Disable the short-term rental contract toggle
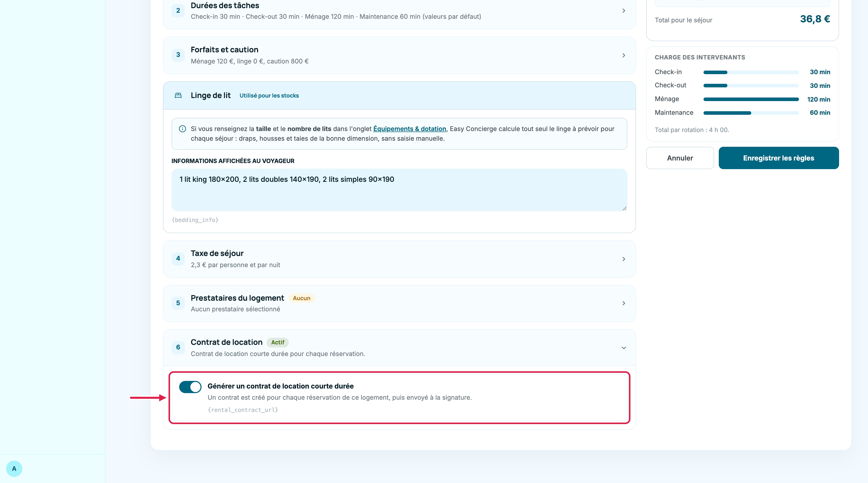Screen dimensions: 868x483 click(x=190, y=387)
